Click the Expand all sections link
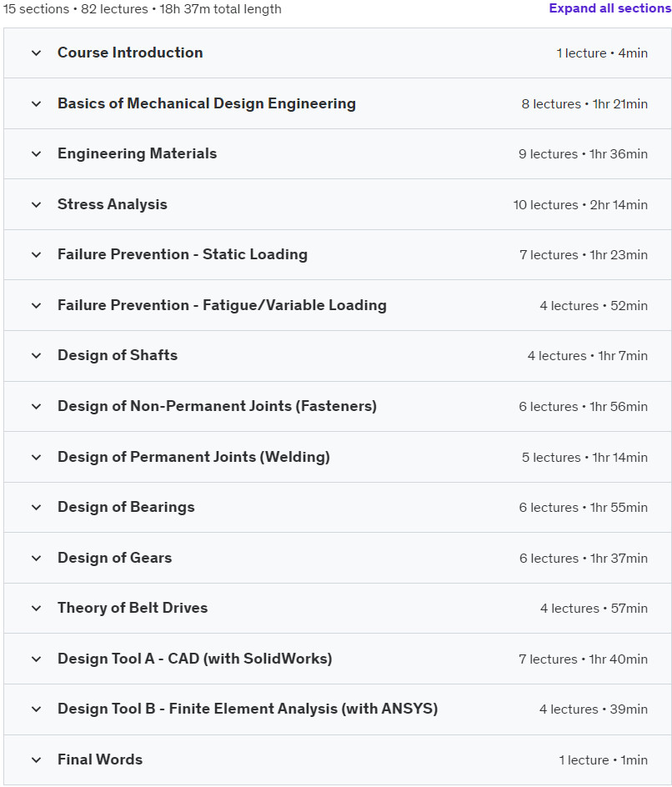 coord(609,8)
